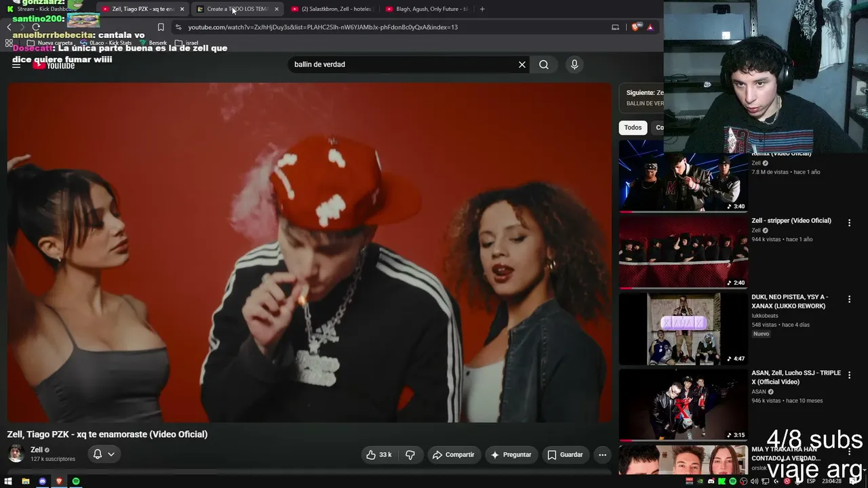This screenshot has width=868, height=488.
Task: Go back in browser history
Action: pyautogui.click(x=9, y=27)
